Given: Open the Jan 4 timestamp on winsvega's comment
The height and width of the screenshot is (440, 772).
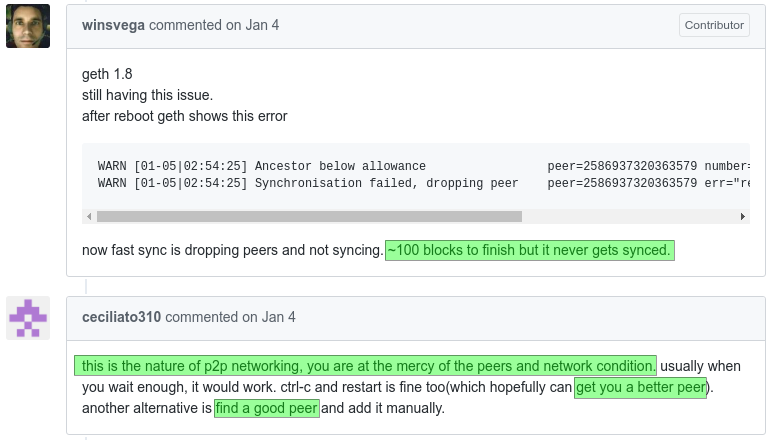Looking at the screenshot, I should click(x=262, y=25).
